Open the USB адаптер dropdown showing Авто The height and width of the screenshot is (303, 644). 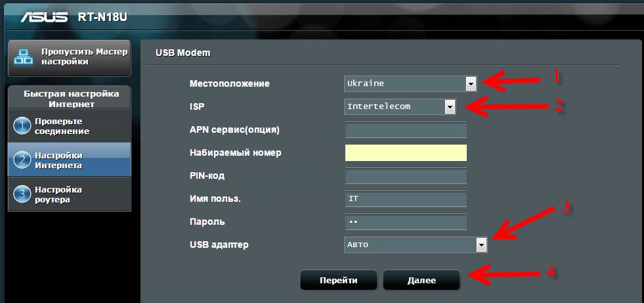(416, 245)
